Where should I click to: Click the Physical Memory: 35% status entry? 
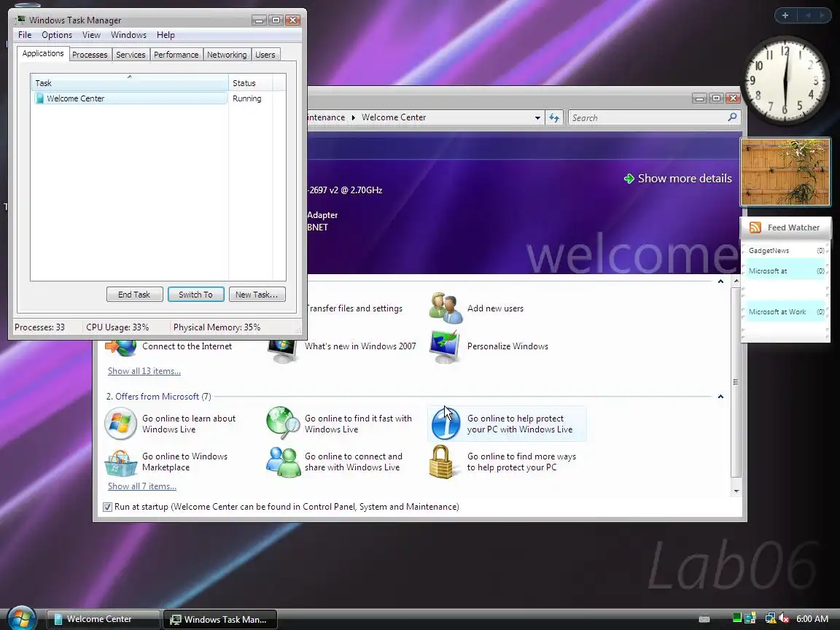click(x=217, y=327)
